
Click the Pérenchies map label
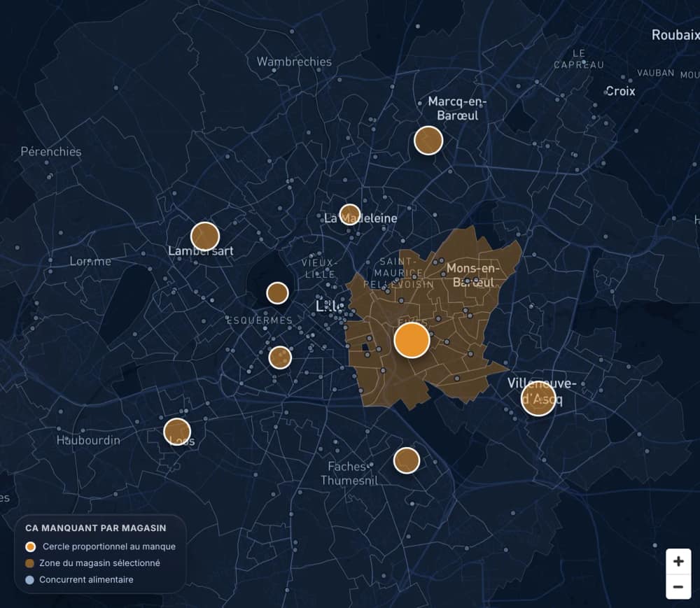pyautogui.click(x=51, y=152)
